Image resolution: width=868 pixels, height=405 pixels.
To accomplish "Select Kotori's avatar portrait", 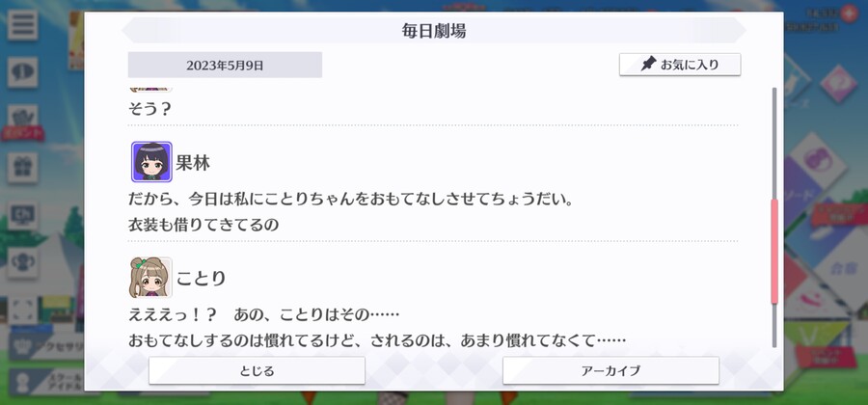I will (x=150, y=277).
